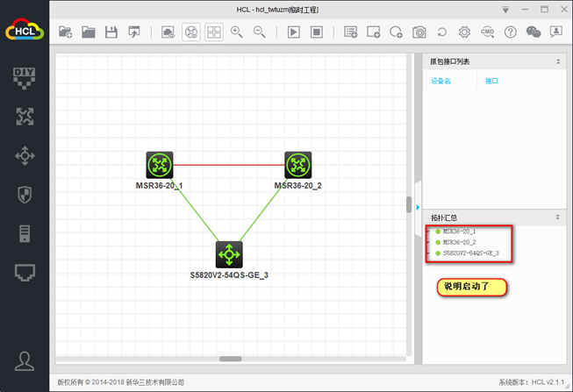This screenshot has height=392, width=573.
Task: Click the device name column header
Action: coord(440,81)
